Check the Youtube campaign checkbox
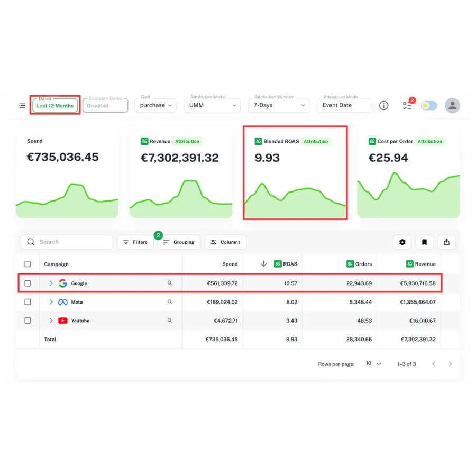The image size is (476, 476). pyautogui.click(x=28, y=321)
